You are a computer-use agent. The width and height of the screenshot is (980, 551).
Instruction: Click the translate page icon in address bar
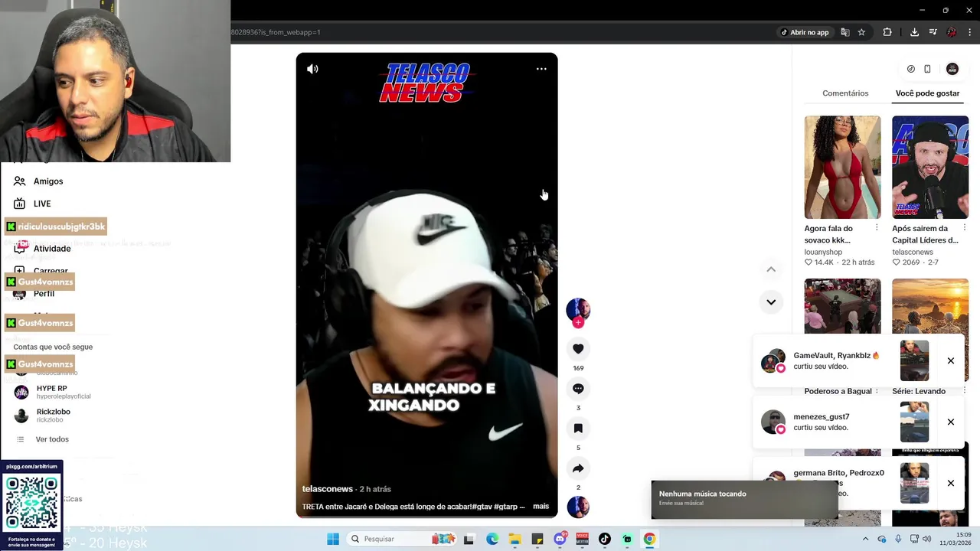point(845,32)
